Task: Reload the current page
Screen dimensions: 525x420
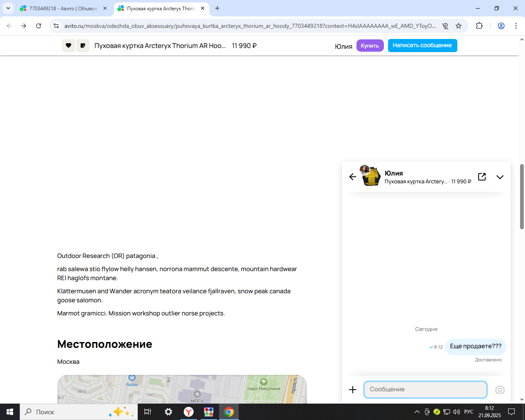Action: click(39, 26)
